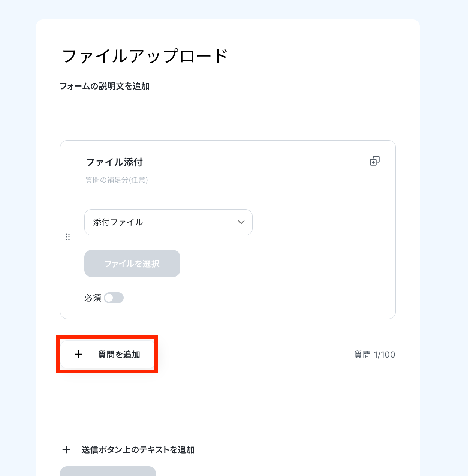Edit the form title ファイルアップロード
473x476 pixels.
pos(145,56)
